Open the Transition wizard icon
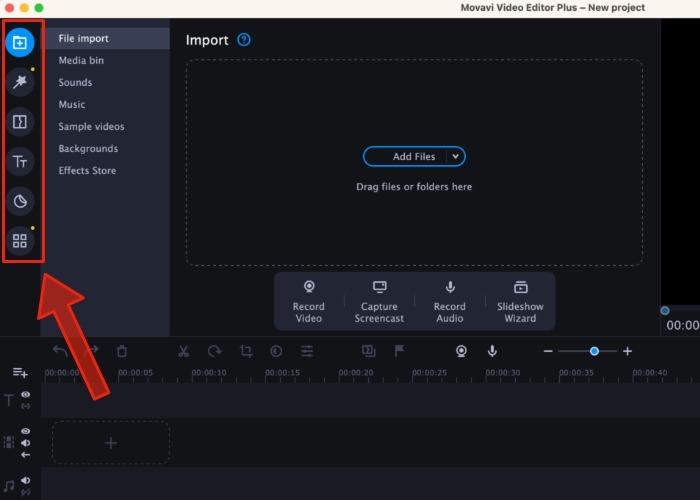The image size is (700, 500). pyautogui.click(x=369, y=351)
